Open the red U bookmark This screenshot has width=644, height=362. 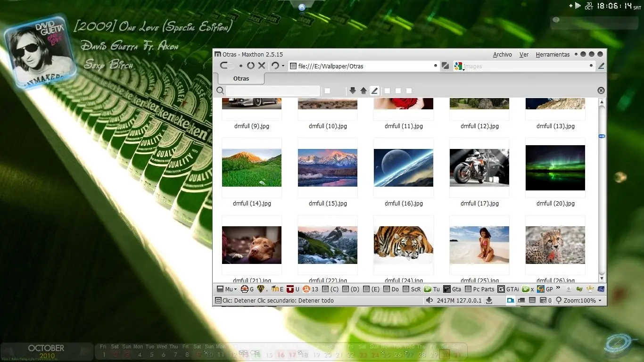coord(293,289)
